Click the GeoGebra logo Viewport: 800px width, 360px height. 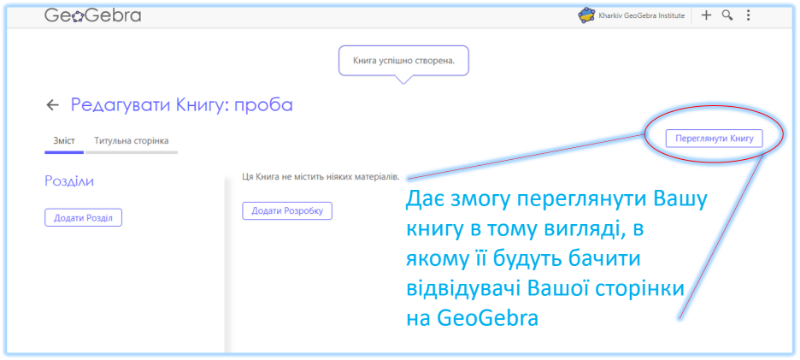92,16
